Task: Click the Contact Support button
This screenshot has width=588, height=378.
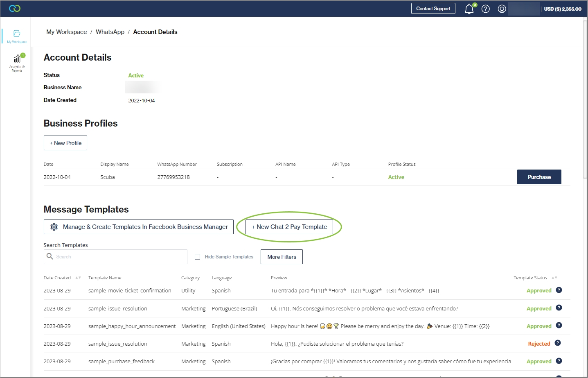Action: coord(433,9)
